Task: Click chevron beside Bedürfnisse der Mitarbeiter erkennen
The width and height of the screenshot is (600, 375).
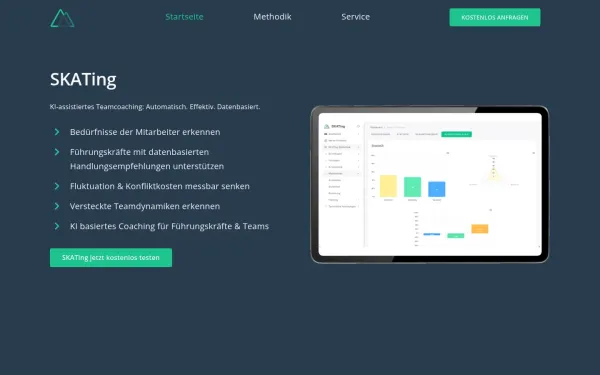Action: tap(57, 132)
